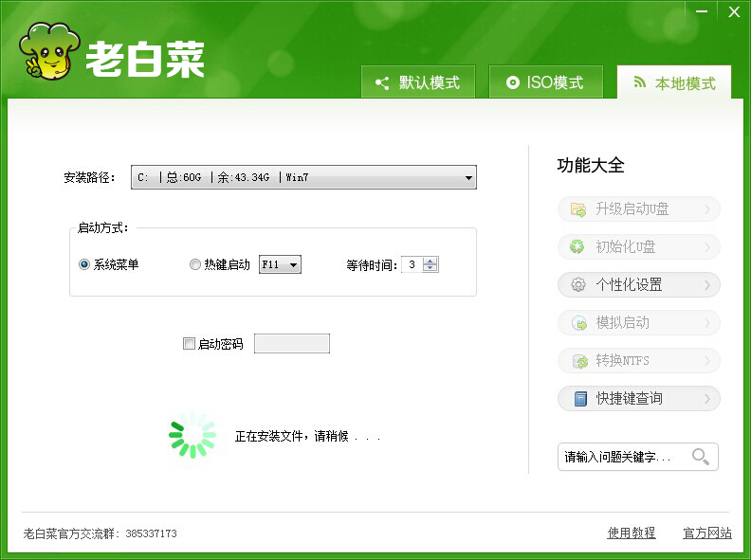Click 升级启动U盘 button
The width and height of the screenshot is (751, 560).
coord(639,208)
